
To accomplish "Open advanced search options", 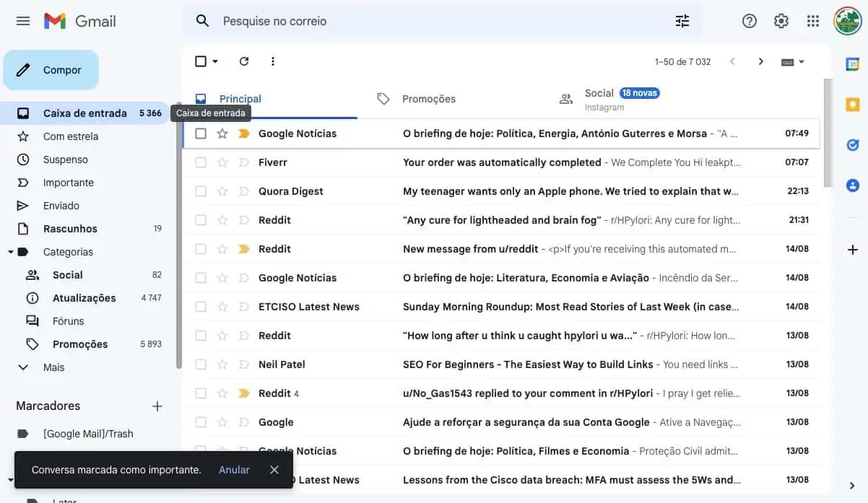I will tap(682, 20).
